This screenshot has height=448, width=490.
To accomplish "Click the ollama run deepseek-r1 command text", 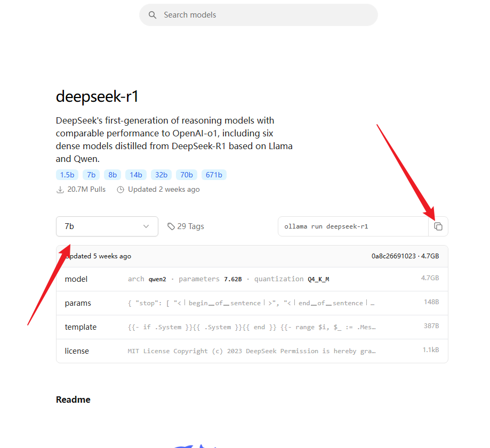I will (326, 226).
